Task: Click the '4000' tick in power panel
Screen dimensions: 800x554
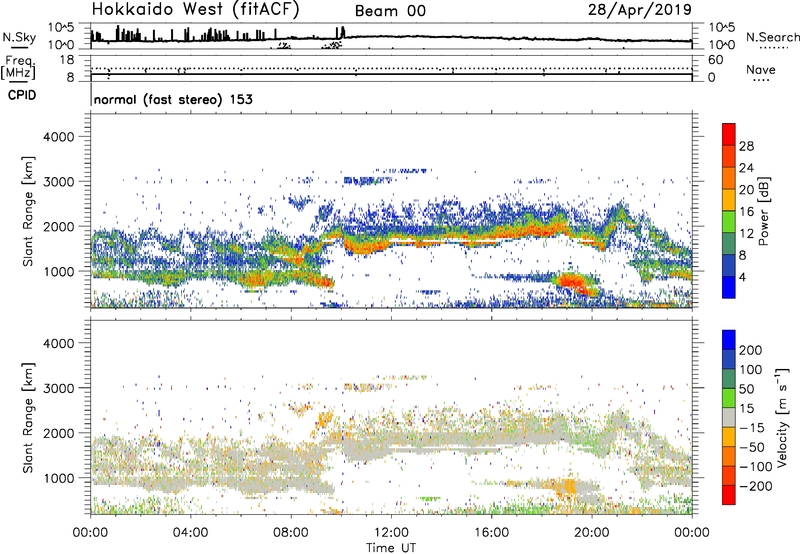Action: click(58, 137)
